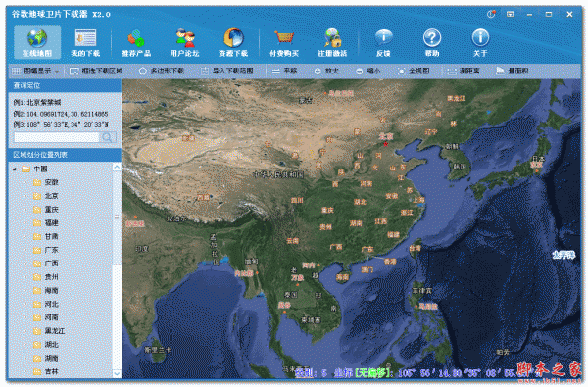Click the 台湾 label on the map
Image resolution: width=588 pixels, height=387 pixels.
coord(415,248)
